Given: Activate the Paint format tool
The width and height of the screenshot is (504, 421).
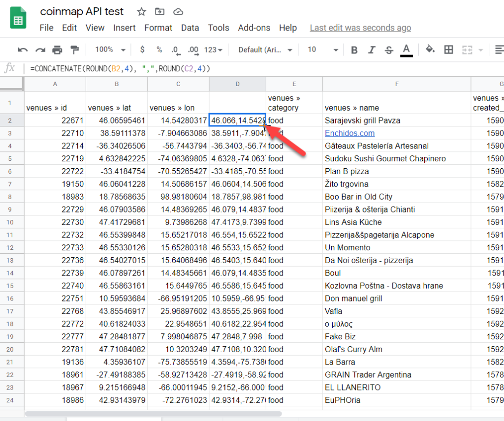Looking at the screenshot, I should point(75,50).
